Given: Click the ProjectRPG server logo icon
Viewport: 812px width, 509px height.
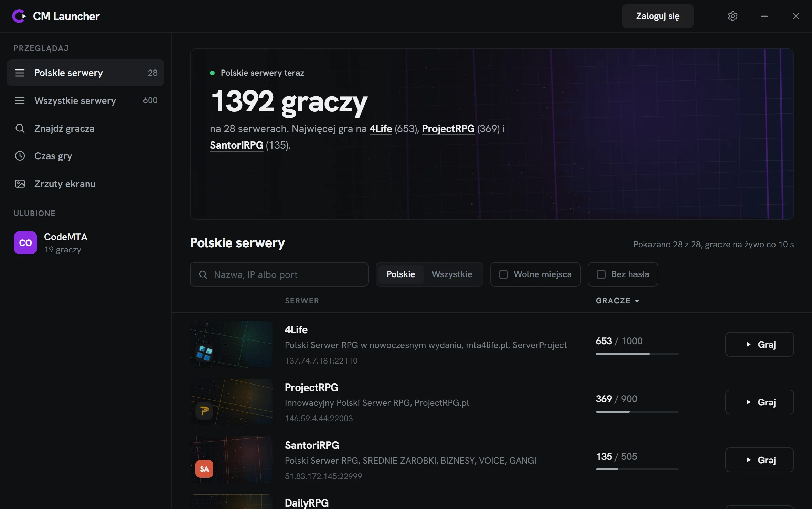Looking at the screenshot, I should click(204, 411).
